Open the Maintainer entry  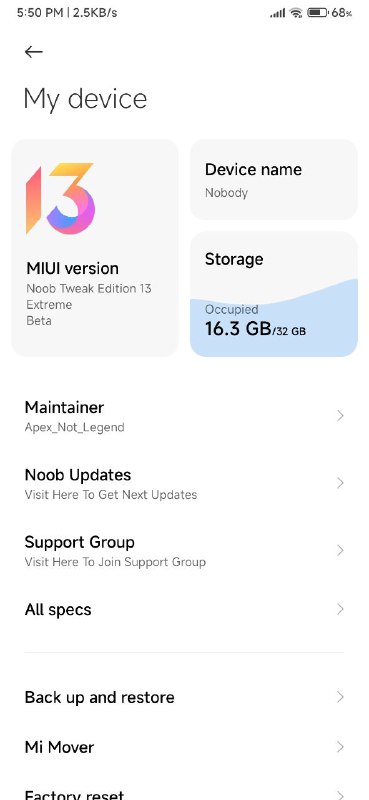point(184,416)
